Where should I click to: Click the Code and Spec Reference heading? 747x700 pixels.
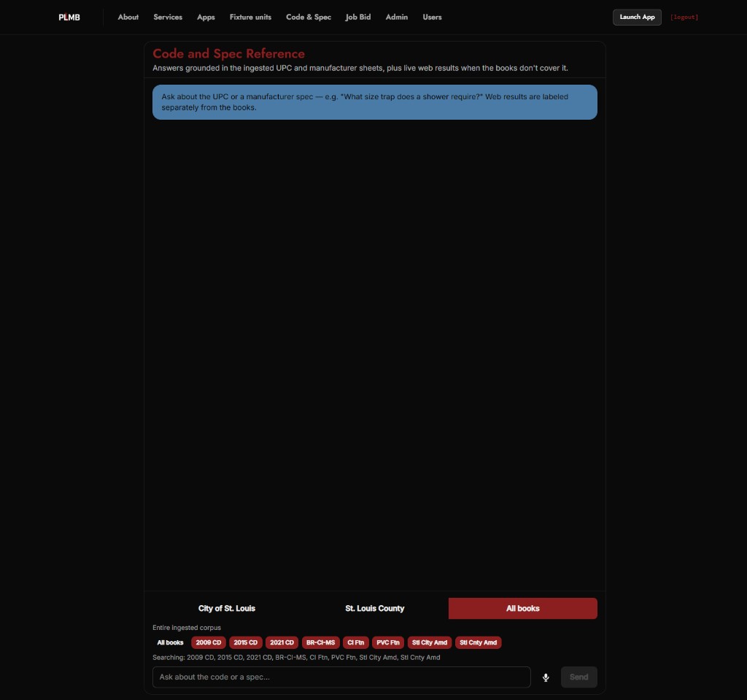coord(228,53)
